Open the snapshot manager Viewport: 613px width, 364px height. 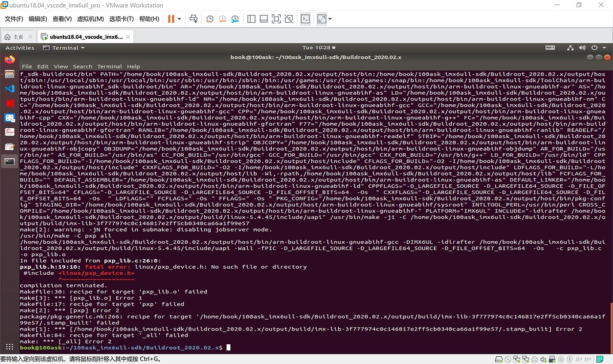[235, 19]
